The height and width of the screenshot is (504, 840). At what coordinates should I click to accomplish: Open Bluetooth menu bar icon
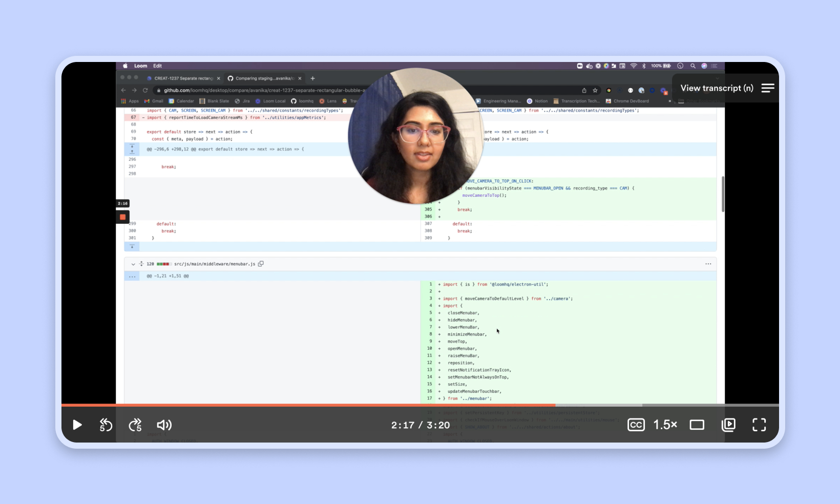644,66
